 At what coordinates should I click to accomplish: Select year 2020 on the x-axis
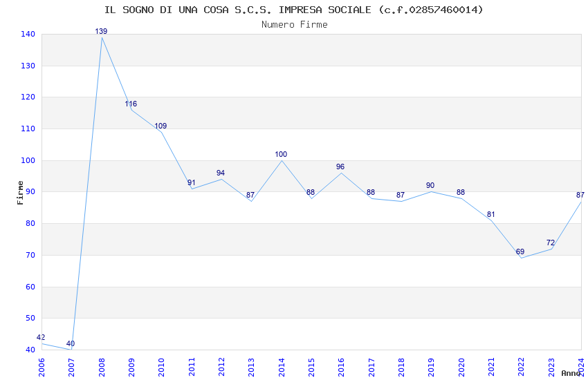tap(461, 367)
